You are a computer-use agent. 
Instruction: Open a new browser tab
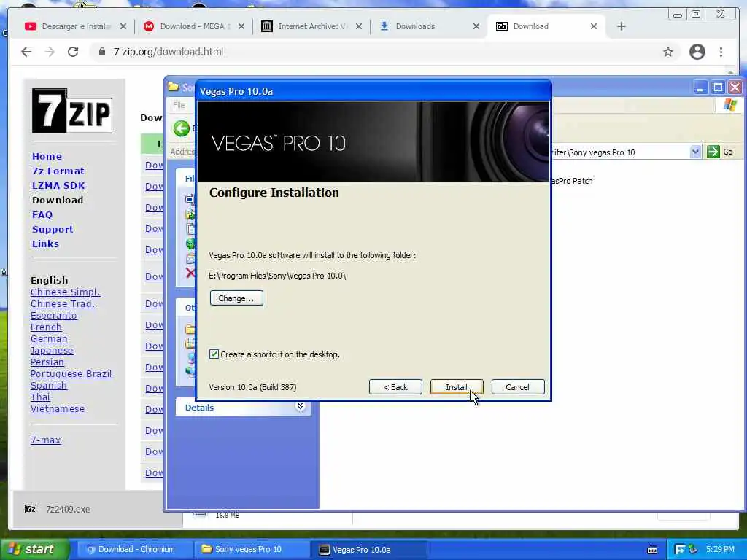coord(622,26)
